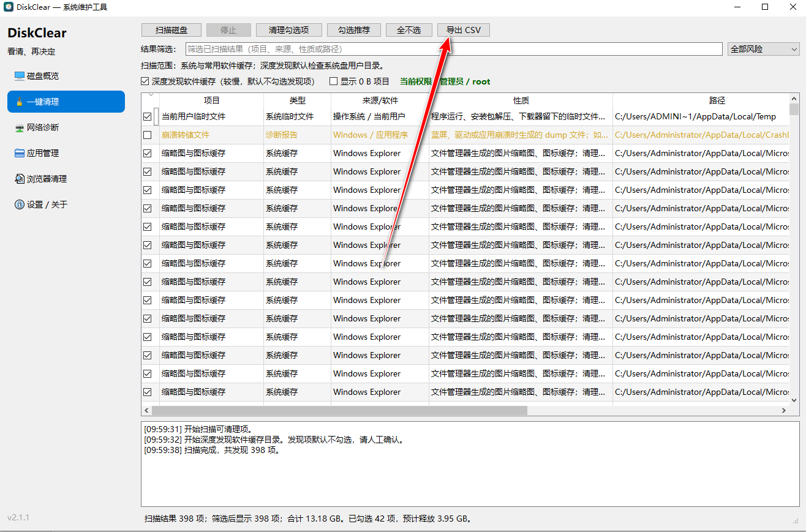Image resolution: width=806 pixels, height=532 pixels.
Task: Click the horizontal scrollbar right arrow
Action: [x=784, y=410]
